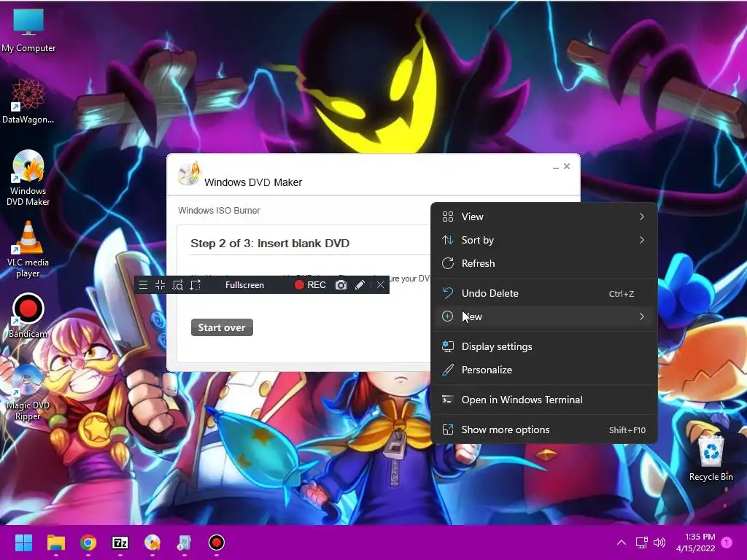Select the VLC media player shortcut

[28, 249]
